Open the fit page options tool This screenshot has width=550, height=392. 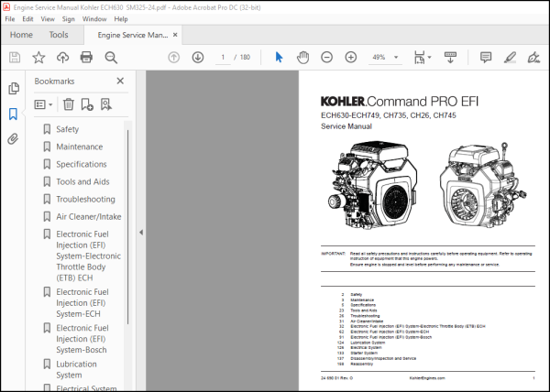(x=423, y=57)
